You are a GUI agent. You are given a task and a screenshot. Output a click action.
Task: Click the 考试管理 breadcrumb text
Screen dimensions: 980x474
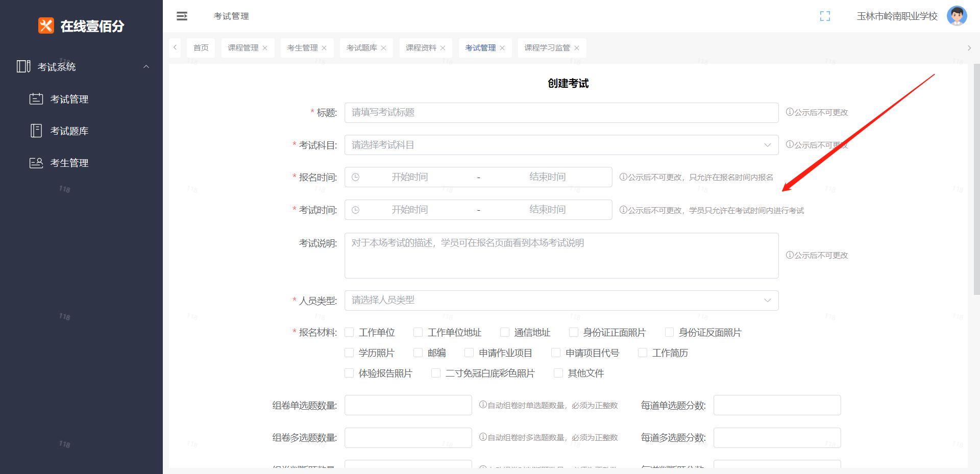(231, 16)
